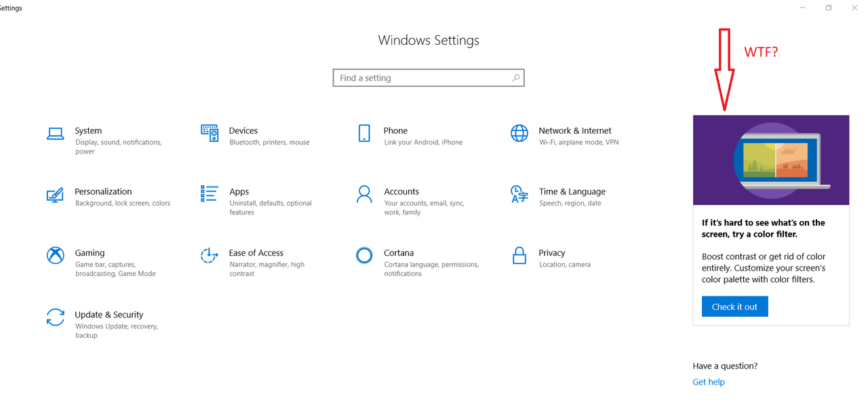Click the Privacy category title
Image resolution: width=868 pixels, height=405 pixels.
552,253
